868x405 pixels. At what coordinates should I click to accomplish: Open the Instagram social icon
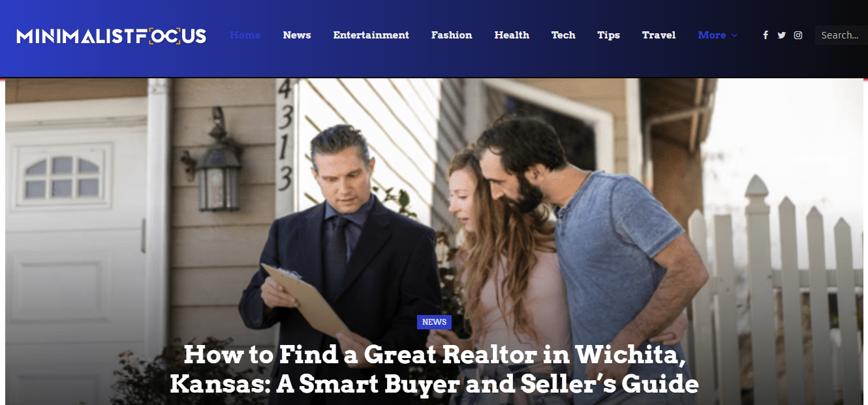pos(798,35)
